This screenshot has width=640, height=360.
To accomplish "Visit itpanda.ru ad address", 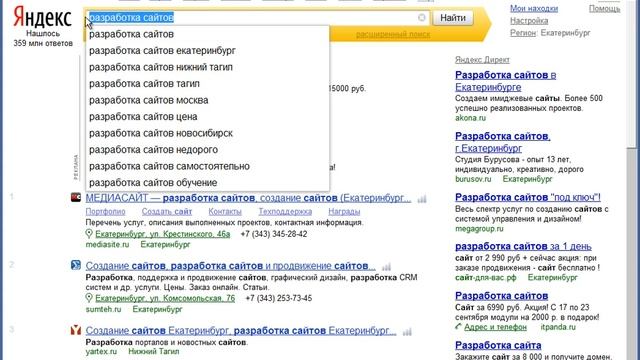I will coord(558,327).
